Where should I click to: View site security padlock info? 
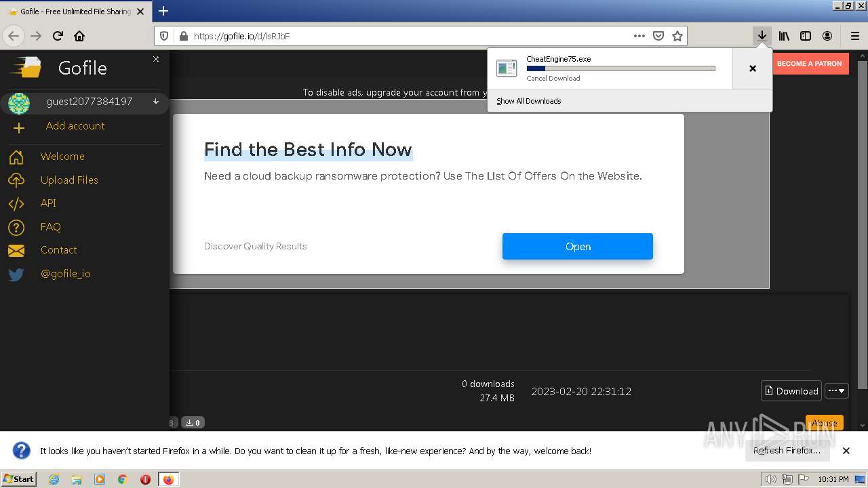(x=183, y=36)
